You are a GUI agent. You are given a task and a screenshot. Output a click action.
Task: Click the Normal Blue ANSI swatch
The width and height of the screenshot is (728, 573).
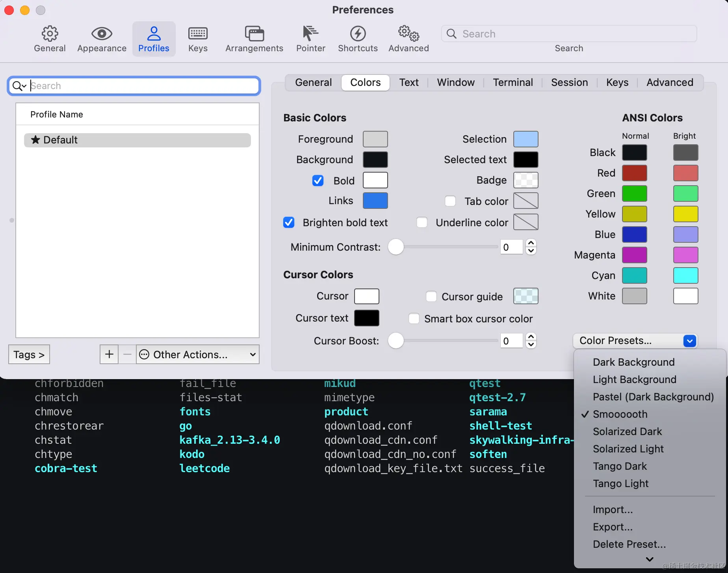(634, 234)
